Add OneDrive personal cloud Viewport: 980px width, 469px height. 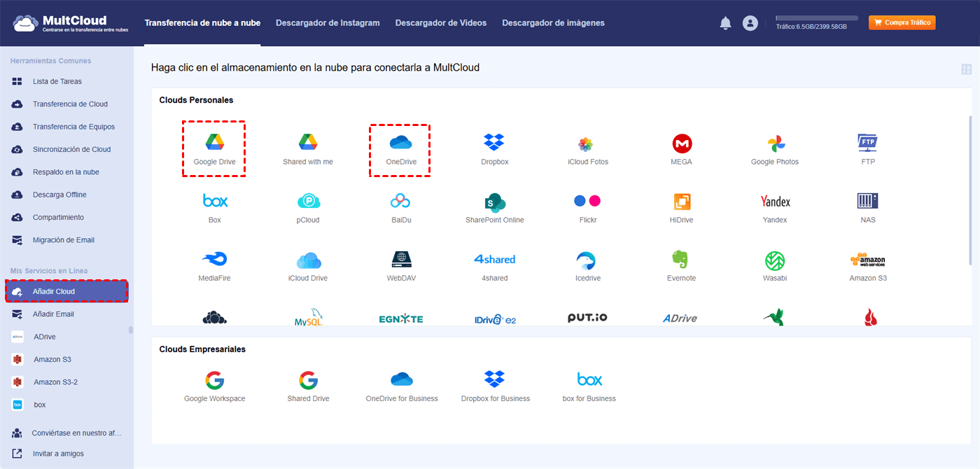401,150
